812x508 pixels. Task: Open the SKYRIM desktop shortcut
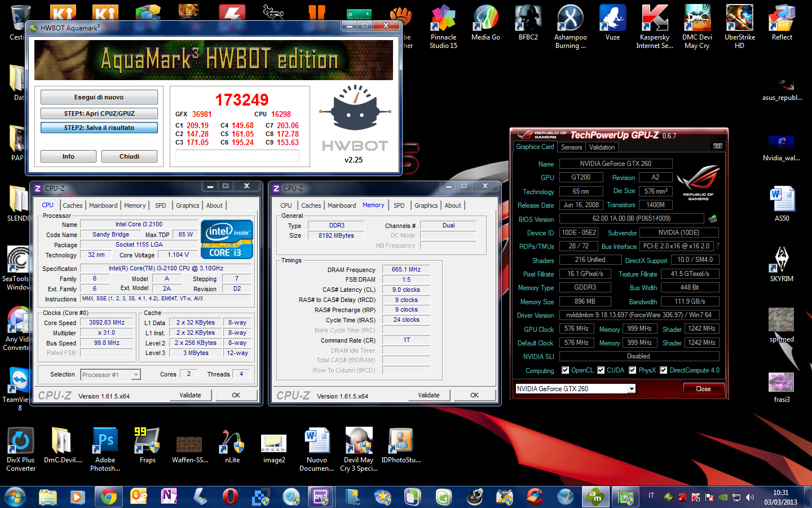point(782,264)
